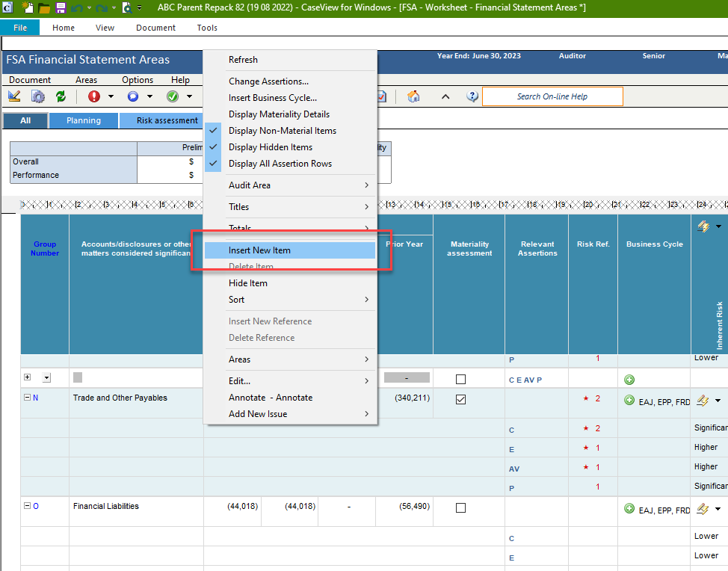Viewport: 728px width, 571px height.
Task: Open the Tools ribbon tab
Action: pyautogui.click(x=207, y=28)
